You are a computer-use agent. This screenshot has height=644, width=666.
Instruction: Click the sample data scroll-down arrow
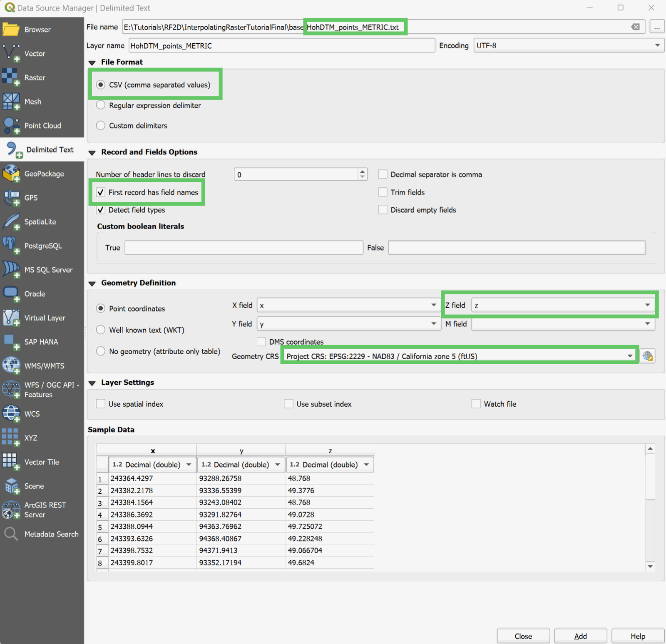[650, 566]
